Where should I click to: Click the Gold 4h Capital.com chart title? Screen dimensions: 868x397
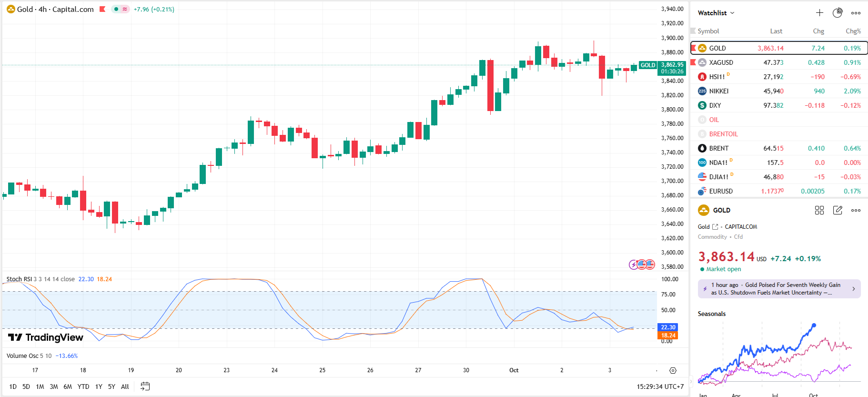pos(55,9)
